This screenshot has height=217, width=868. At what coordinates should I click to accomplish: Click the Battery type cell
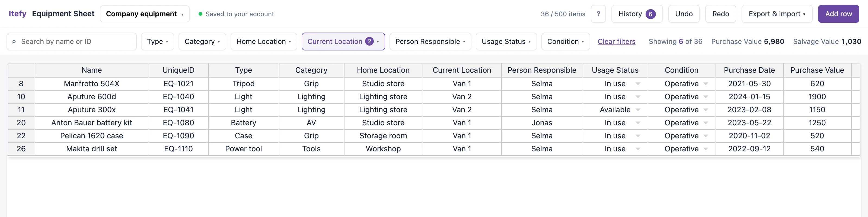[243, 123]
